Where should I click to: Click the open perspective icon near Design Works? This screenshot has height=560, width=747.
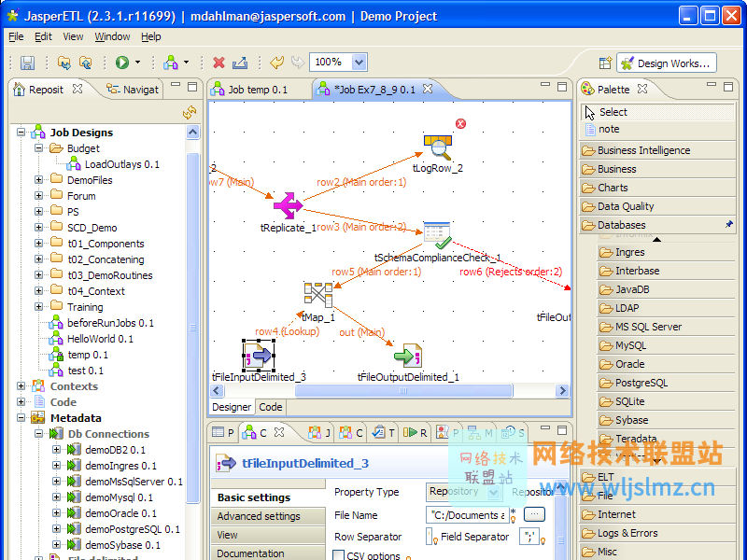(605, 63)
